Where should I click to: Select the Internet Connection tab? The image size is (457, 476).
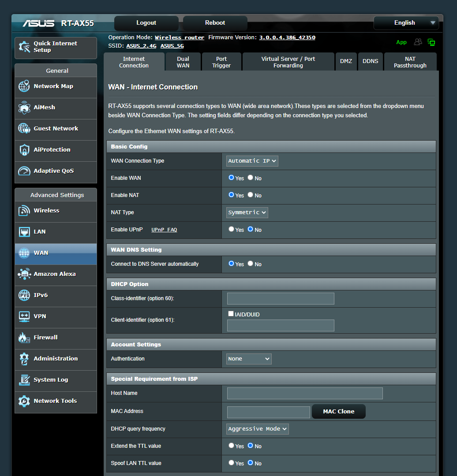click(134, 62)
